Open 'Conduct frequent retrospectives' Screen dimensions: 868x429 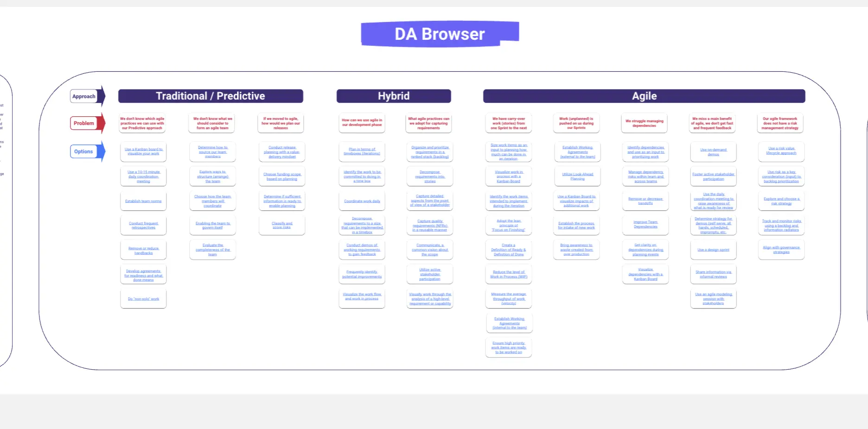143,225
